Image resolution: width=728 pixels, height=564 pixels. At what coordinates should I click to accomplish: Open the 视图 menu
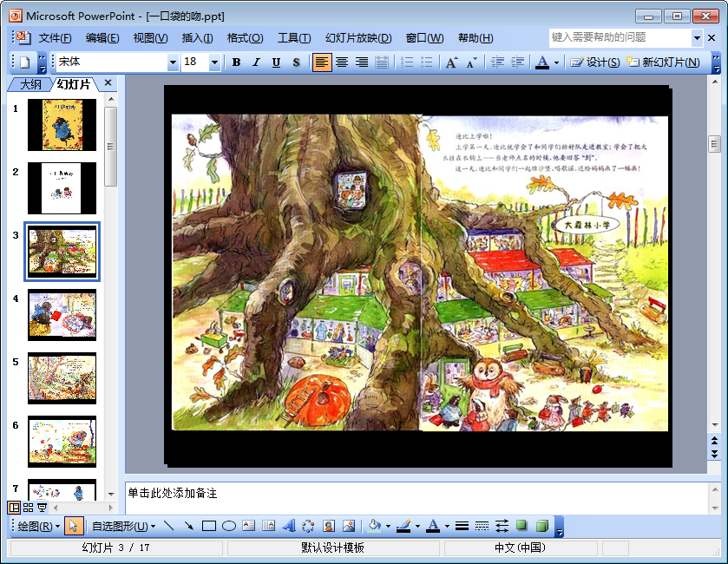click(150, 38)
